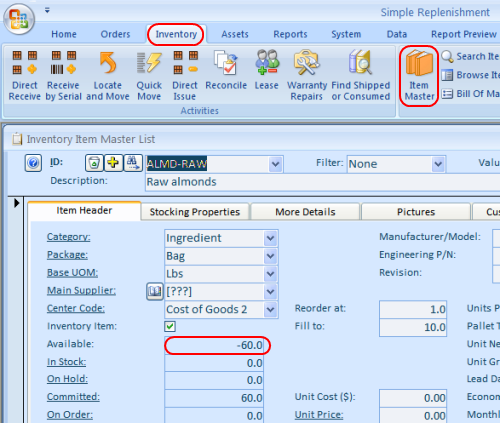Click the Committed value 60.0 field
500x423 pixels.
[214, 398]
